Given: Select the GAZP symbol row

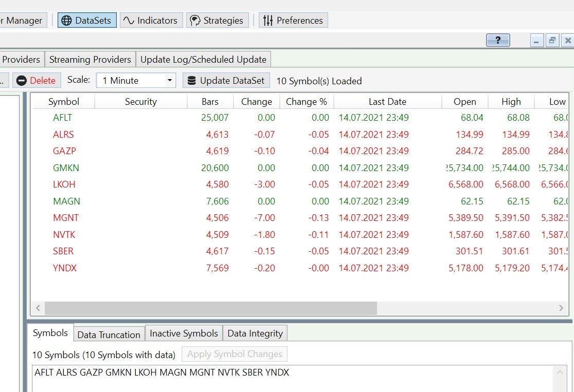Looking at the screenshot, I should 63,151.
